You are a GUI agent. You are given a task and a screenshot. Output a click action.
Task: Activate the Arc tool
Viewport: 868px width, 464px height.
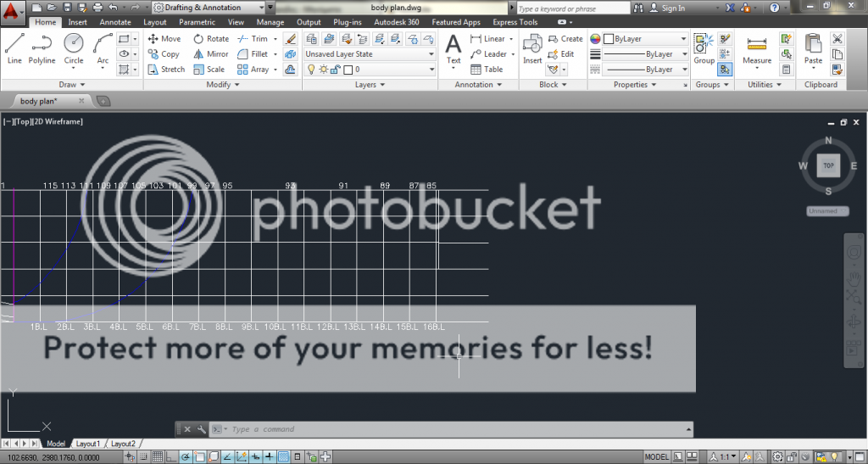(x=103, y=48)
